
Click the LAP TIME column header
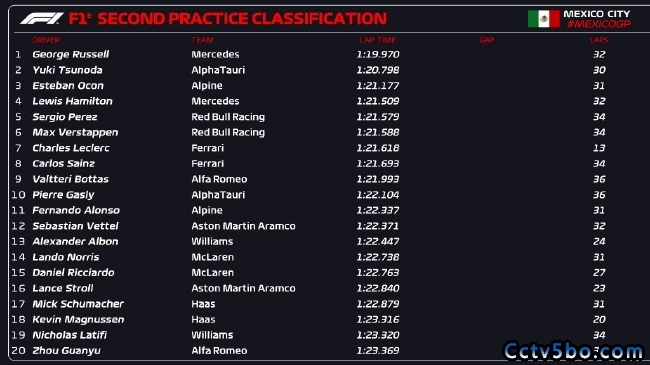(378, 40)
